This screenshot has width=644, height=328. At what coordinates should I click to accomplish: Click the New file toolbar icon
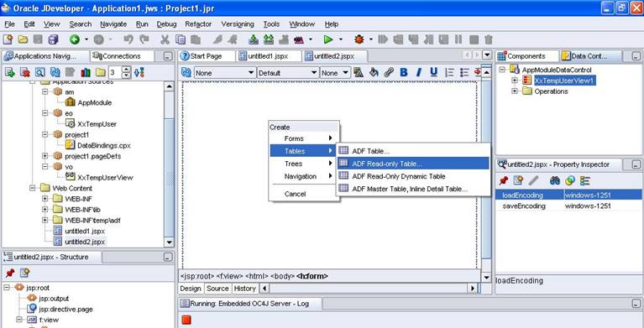pos(8,39)
